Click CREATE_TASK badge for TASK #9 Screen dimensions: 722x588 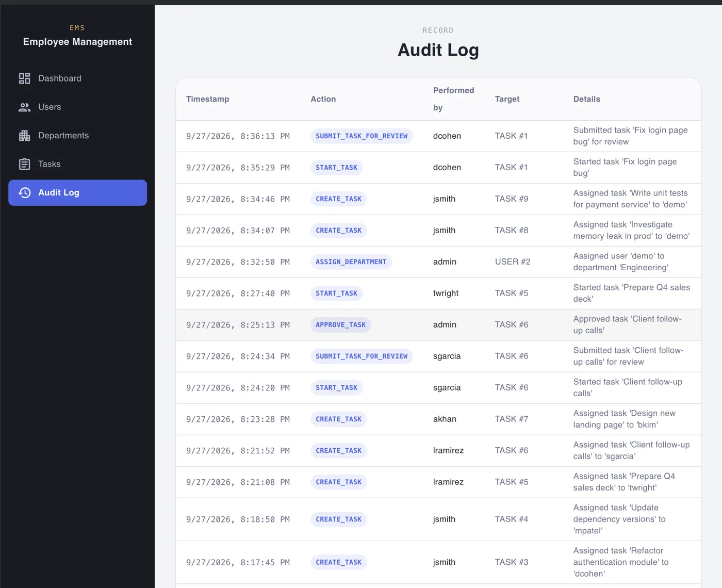click(x=338, y=199)
